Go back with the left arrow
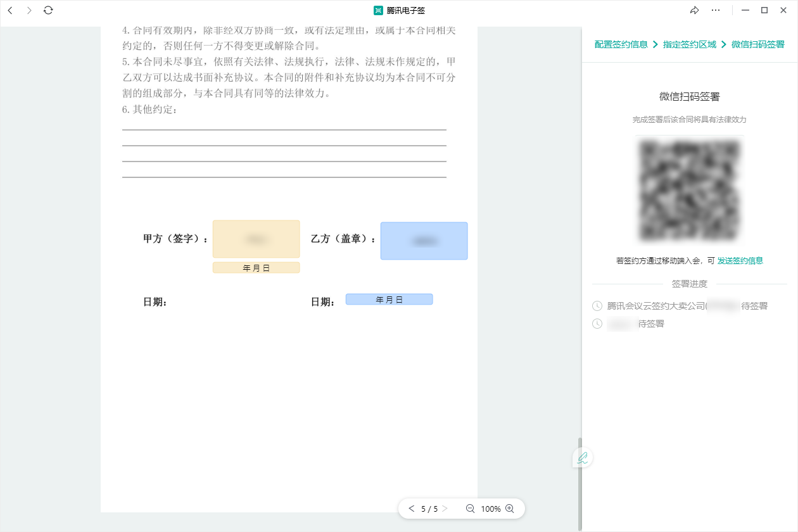 (x=10, y=10)
